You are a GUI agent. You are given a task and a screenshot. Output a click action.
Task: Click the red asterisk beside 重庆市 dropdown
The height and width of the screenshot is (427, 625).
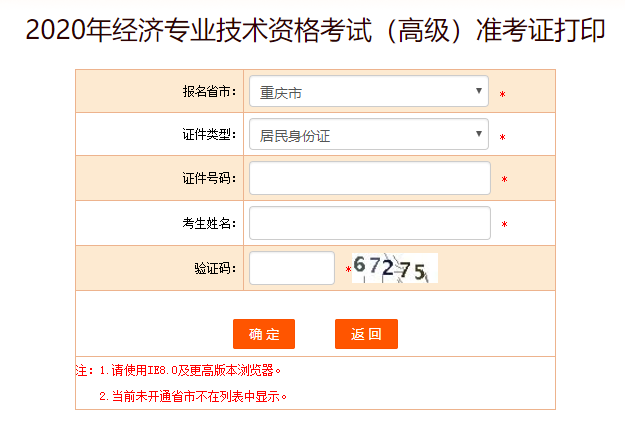[502, 95]
